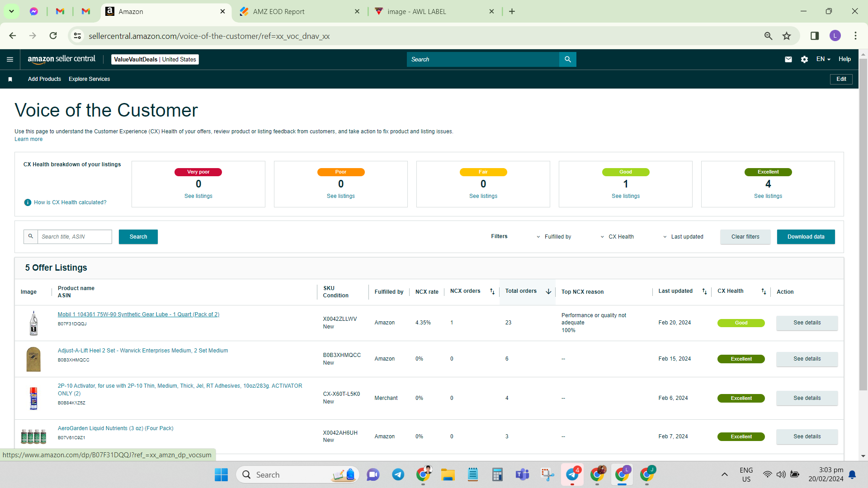Image resolution: width=868 pixels, height=488 pixels.
Task: Click the magnifier button in the header search
Action: point(568,59)
